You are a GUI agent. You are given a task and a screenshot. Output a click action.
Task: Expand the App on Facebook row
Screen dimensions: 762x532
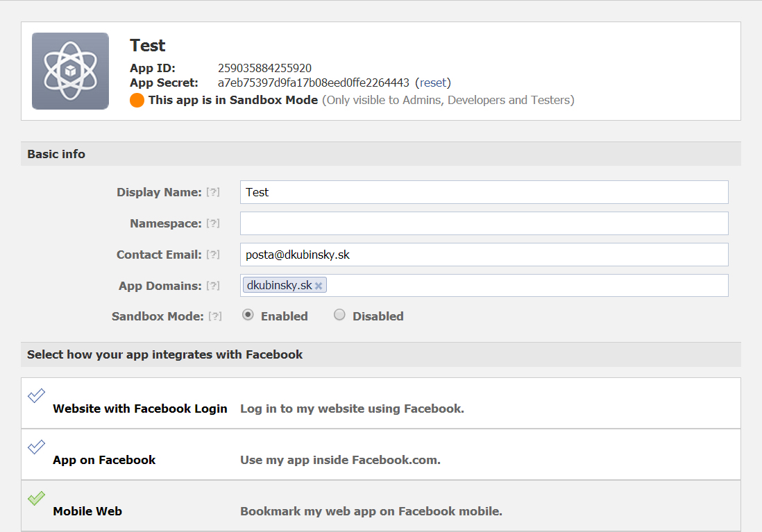381,455
